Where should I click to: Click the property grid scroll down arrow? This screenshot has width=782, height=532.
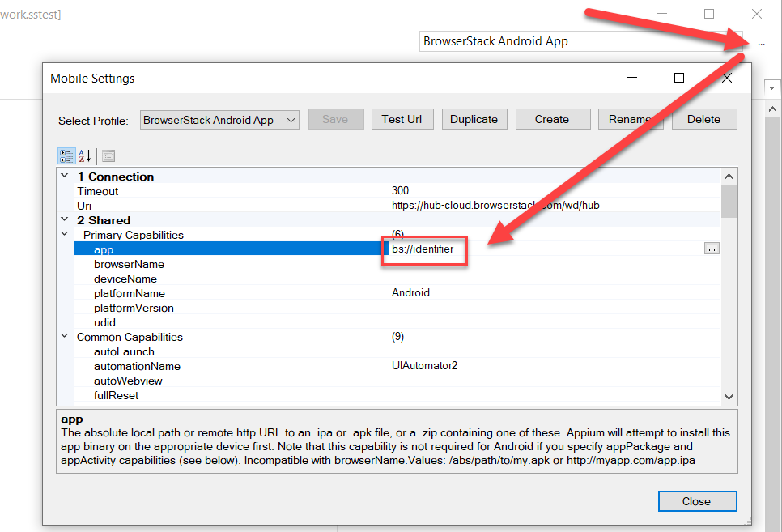click(729, 397)
